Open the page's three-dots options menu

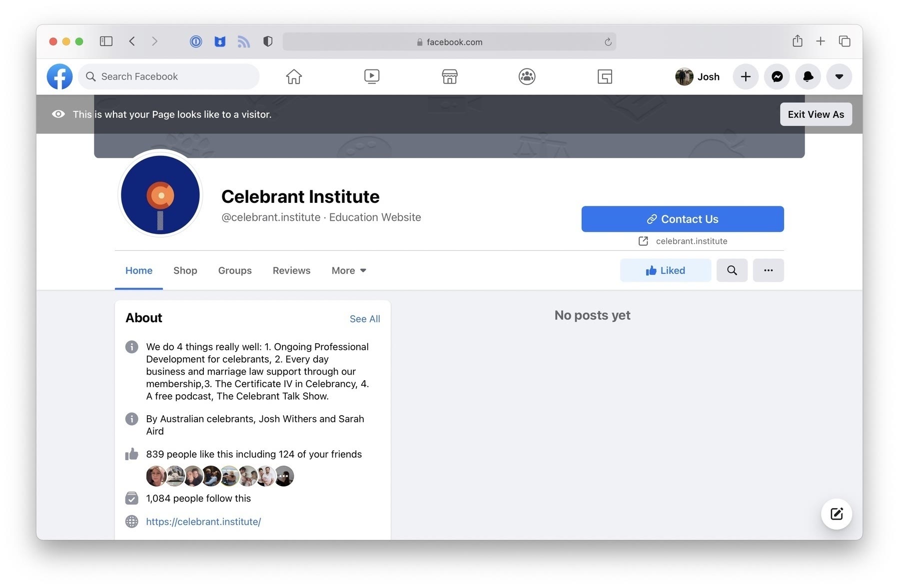coord(768,270)
